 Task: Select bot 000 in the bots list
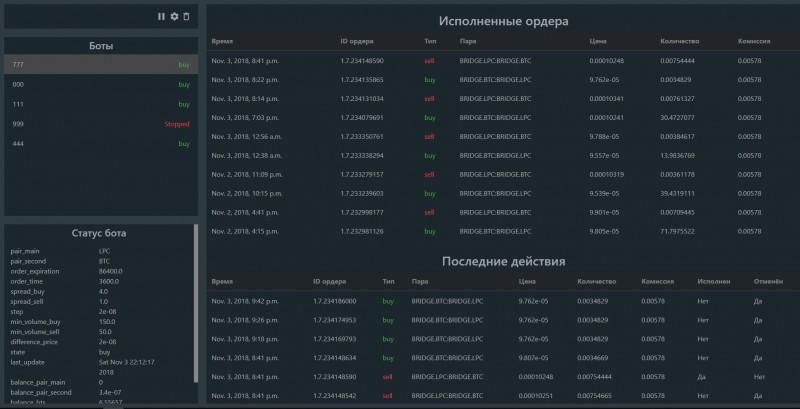click(x=100, y=85)
